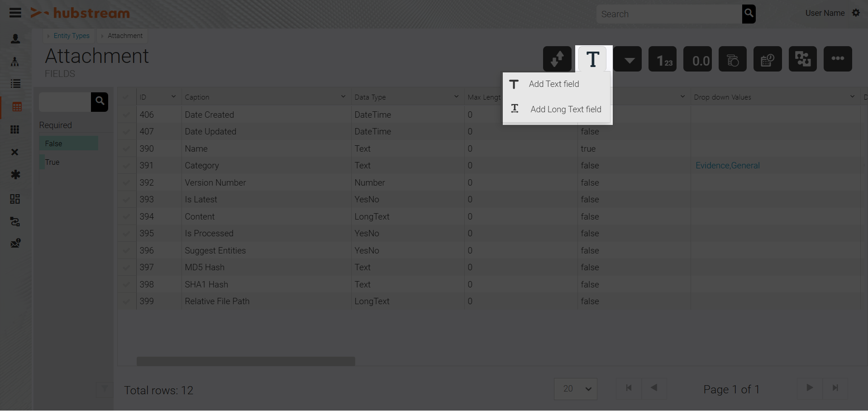
Task: Open the user profile sidebar icon
Action: pos(15,39)
